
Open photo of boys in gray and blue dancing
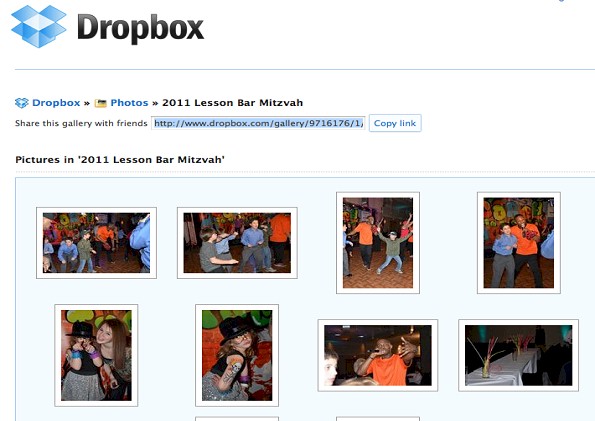pyautogui.click(x=237, y=243)
